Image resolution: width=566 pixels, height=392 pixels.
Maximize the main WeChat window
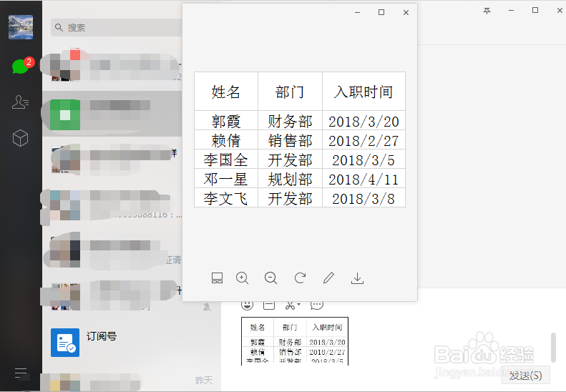[535, 10]
